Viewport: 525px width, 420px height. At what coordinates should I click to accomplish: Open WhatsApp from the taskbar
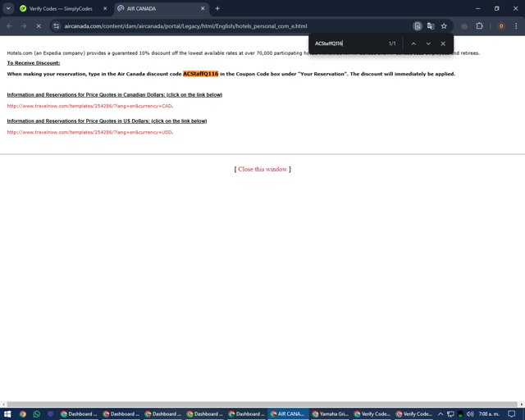point(36,414)
